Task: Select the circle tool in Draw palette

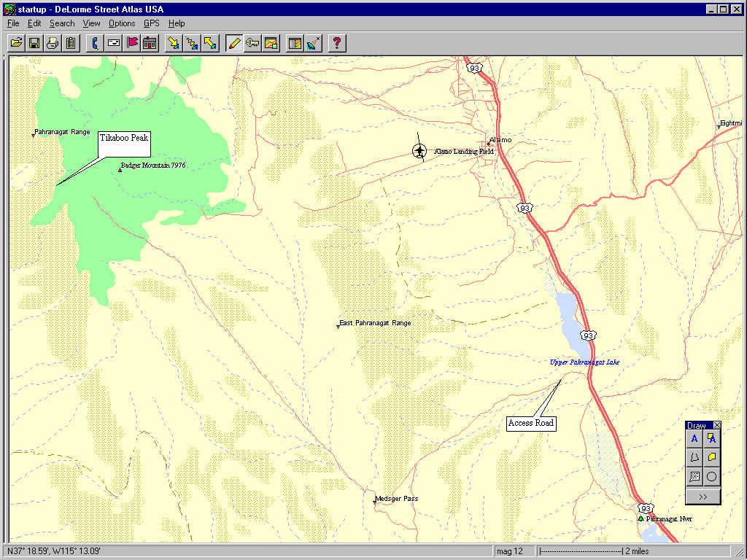Action: (x=711, y=477)
